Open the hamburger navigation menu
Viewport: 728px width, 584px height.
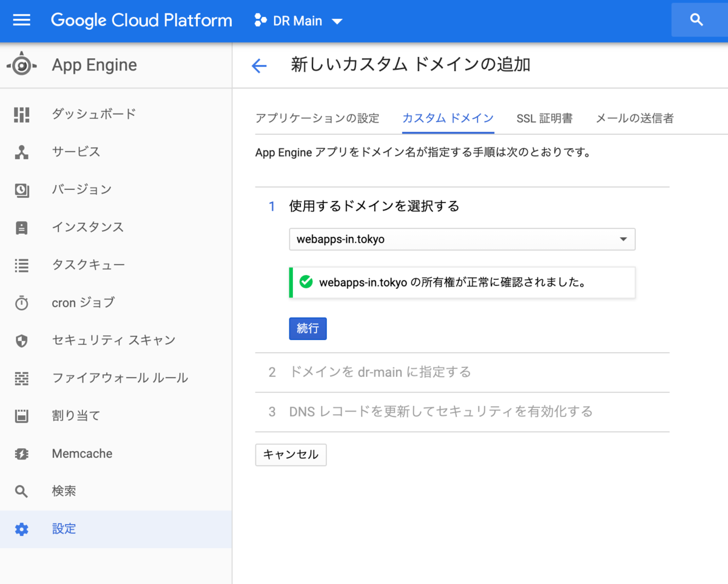(x=21, y=20)
